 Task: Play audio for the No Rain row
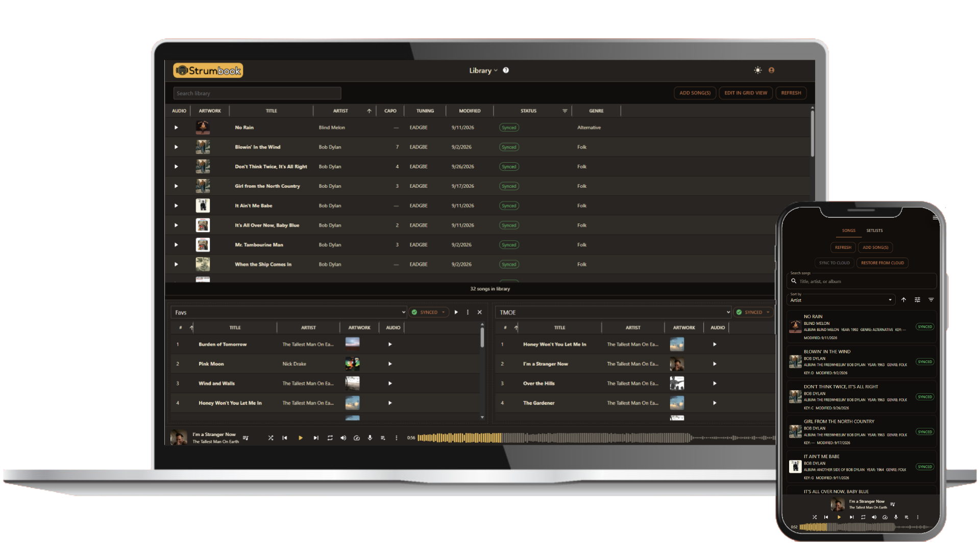tap(176, 128)
